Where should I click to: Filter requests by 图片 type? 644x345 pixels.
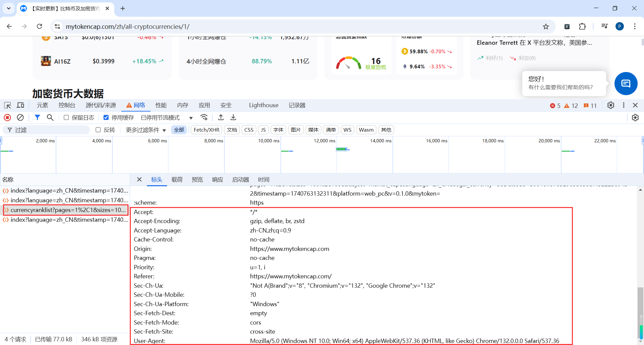[296, 130]
